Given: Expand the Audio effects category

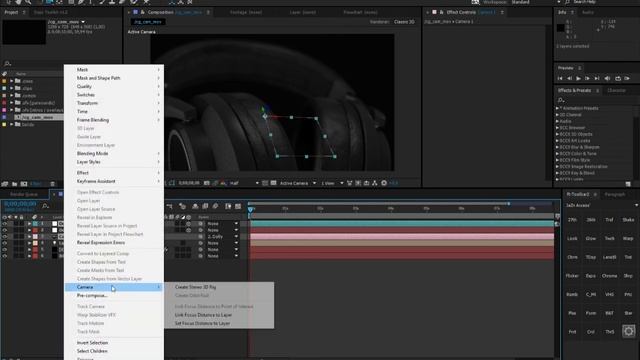Looking at the screenshot, I should (557, 121).
